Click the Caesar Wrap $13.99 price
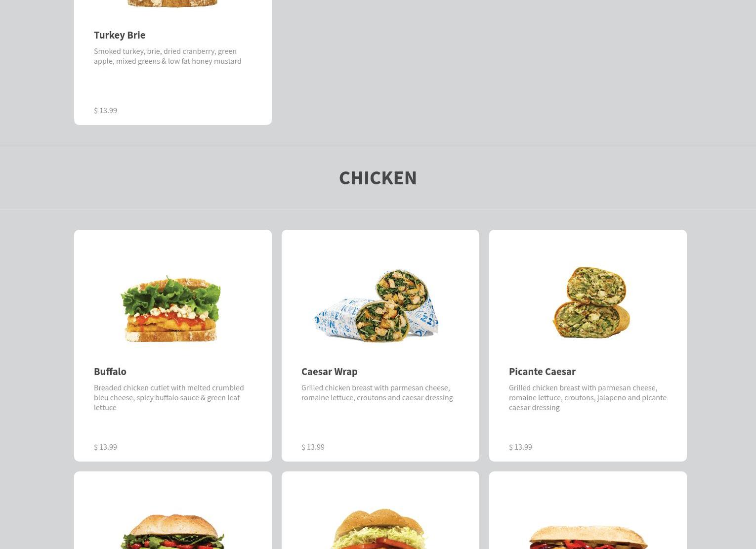The width and height of the screenshot is (756, 549). point(313,447)
